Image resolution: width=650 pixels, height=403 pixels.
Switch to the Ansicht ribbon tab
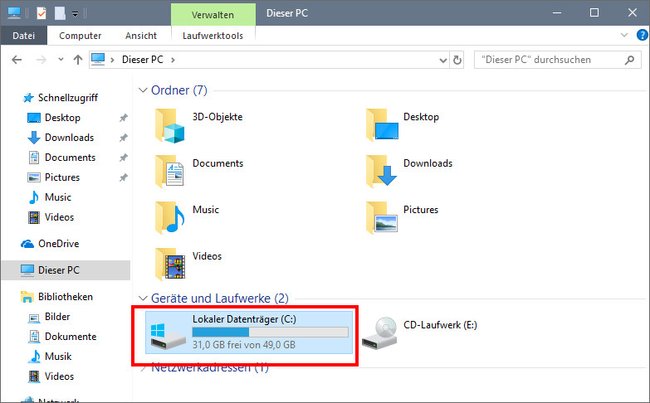tap(141, 36)
